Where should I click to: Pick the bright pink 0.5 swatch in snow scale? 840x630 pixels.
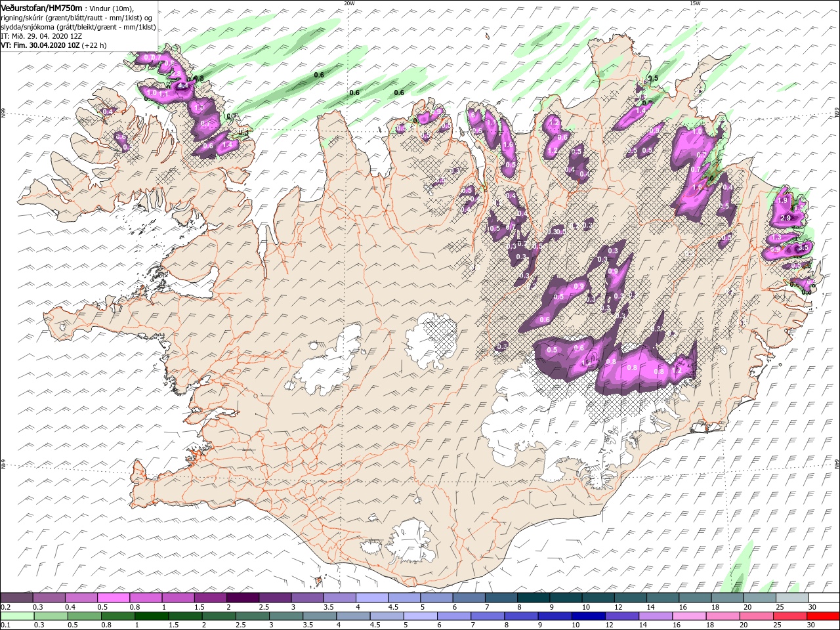(x=113, y=597)
